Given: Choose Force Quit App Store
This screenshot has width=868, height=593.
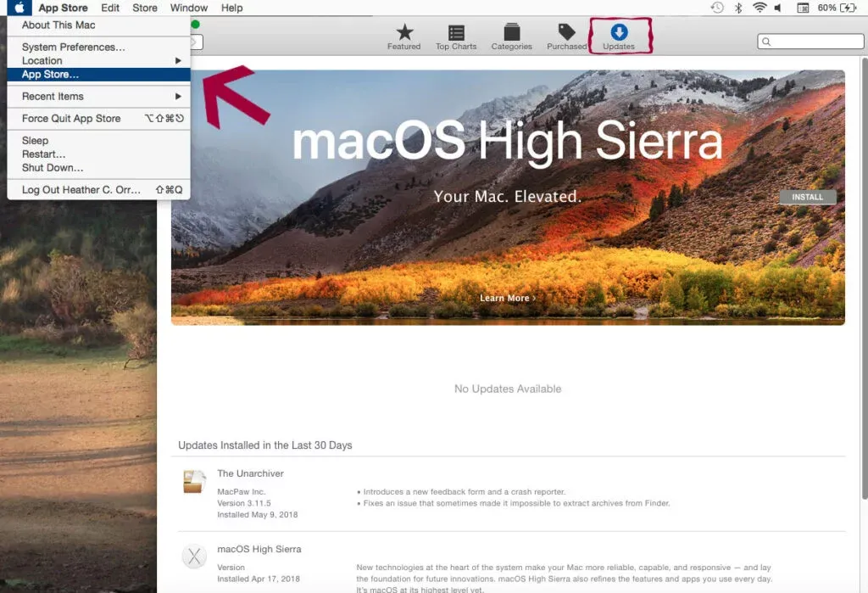Looking at the screenshot, I should click(x=98, y=119).
